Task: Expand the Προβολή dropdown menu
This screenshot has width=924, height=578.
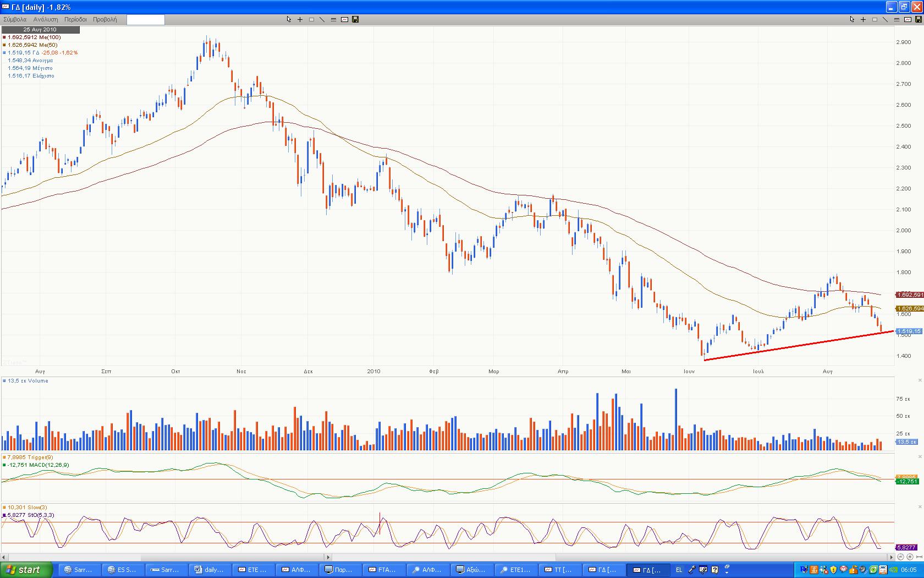Action: pos(105,19)
